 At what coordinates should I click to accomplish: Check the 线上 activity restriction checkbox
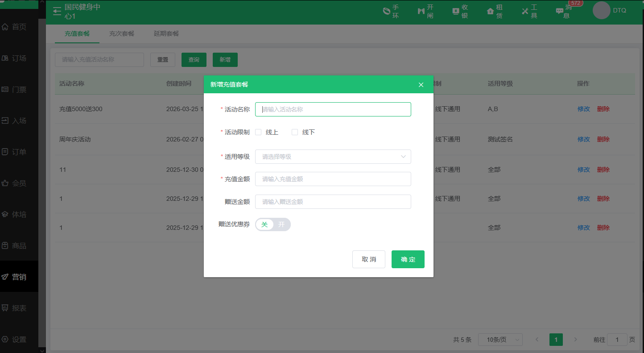point(258,132)
